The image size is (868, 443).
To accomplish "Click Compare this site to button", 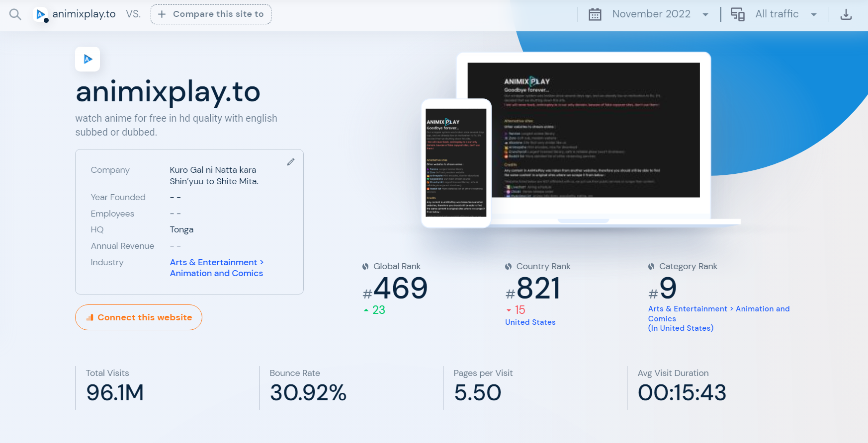I will click(x=211, y=14).
